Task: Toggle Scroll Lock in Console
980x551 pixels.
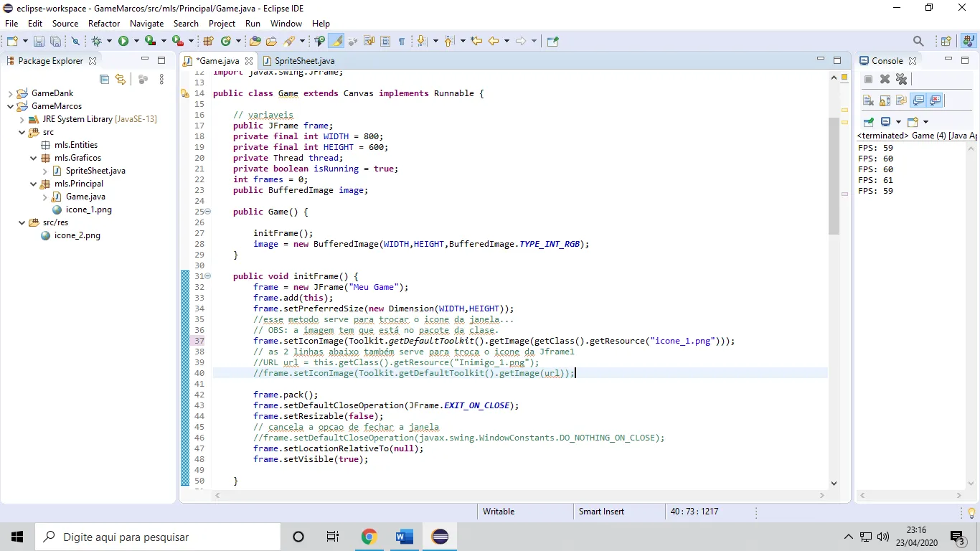Action: (x=885, y=100)
